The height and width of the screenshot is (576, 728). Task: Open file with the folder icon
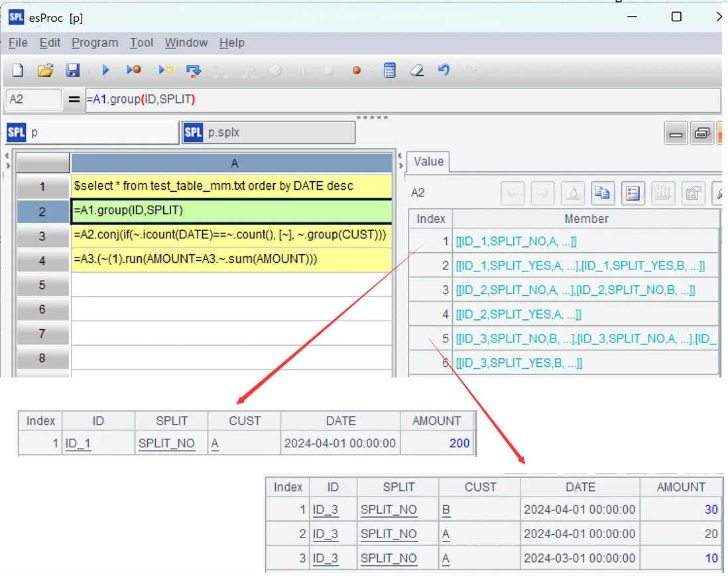point(45,70)
